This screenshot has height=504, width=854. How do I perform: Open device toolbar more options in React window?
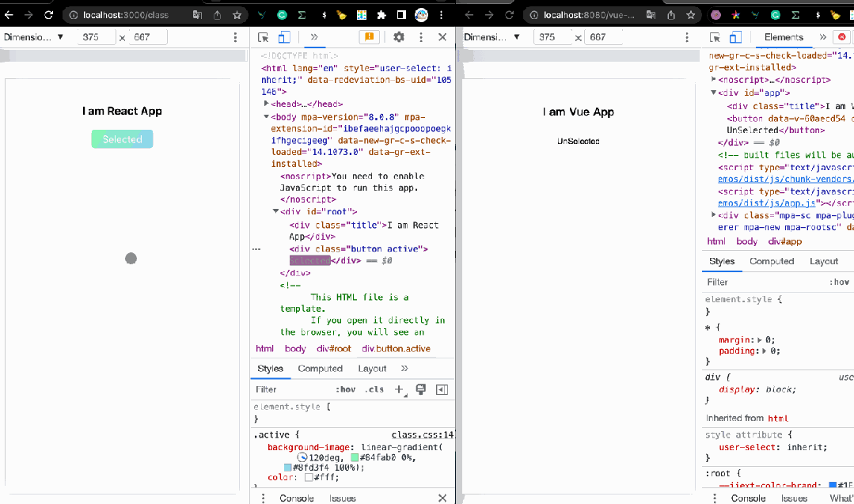[235, 37]
